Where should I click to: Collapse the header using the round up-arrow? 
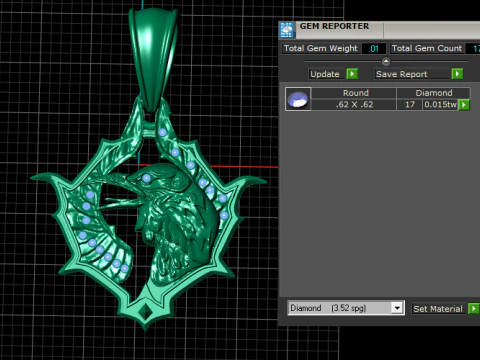point(386,61)
